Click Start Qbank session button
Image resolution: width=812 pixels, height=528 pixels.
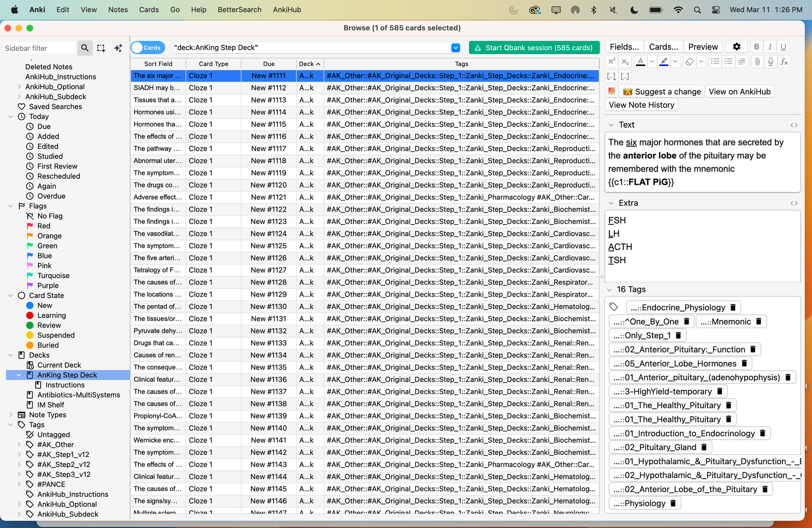click(x=534, y=48)
